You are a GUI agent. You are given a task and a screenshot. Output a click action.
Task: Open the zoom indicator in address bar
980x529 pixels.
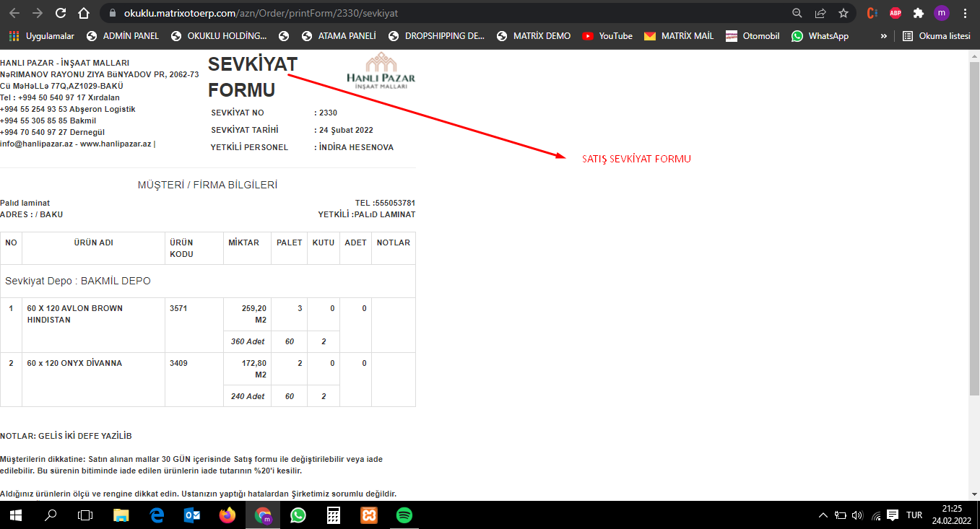coord(797,13)
